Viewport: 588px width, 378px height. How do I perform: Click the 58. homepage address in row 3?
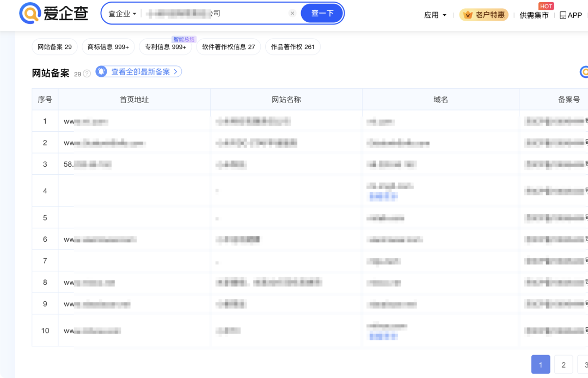88,164
